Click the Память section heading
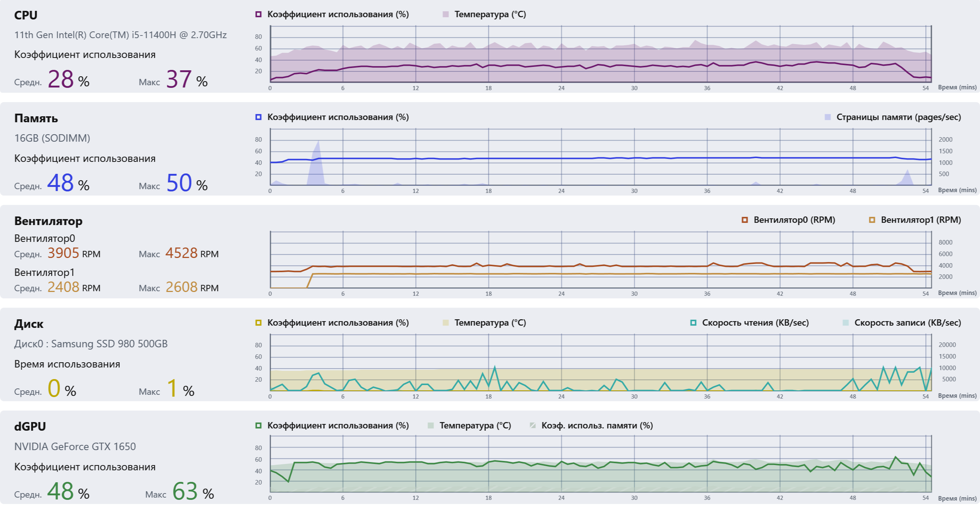 coord(36,118)
